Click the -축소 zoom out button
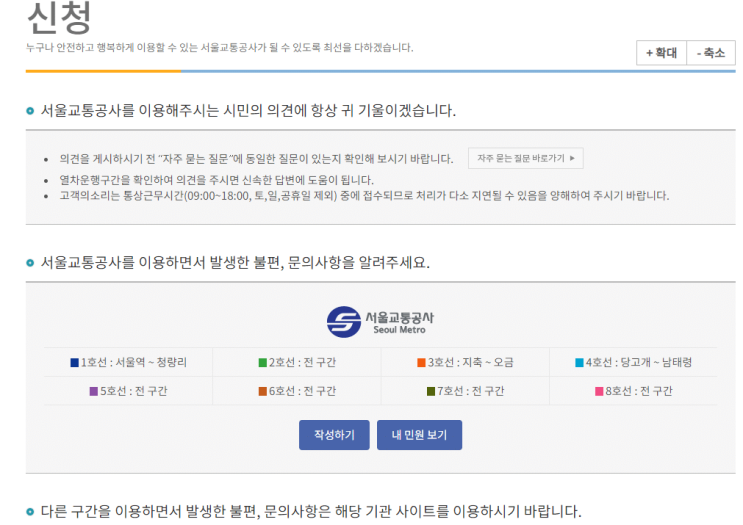This screenshot has width=743, height=525. (x=711, y=53)
